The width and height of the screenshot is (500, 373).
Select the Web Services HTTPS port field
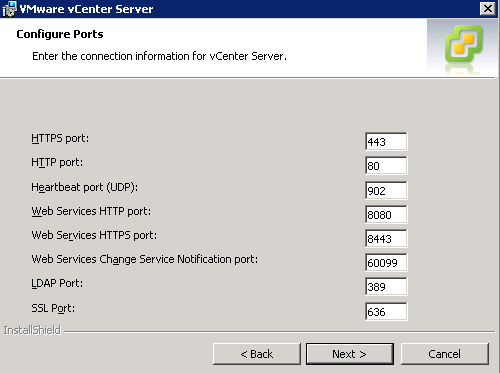386,239
